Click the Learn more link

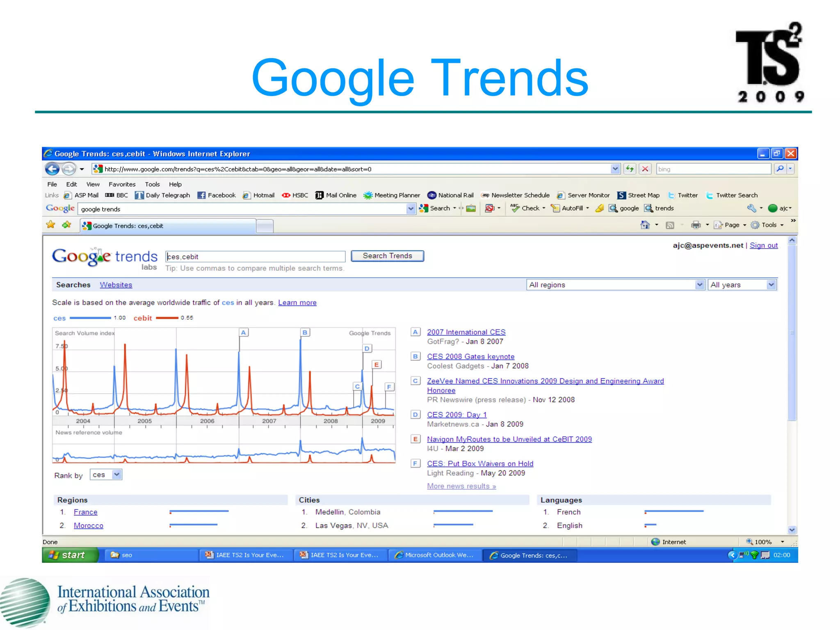297,302
